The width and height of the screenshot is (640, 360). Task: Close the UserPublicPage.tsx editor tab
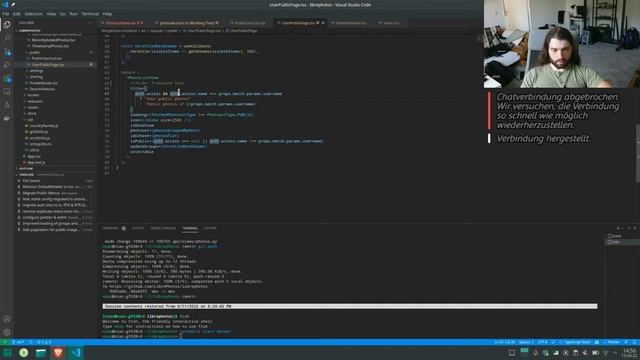[323, 23]
